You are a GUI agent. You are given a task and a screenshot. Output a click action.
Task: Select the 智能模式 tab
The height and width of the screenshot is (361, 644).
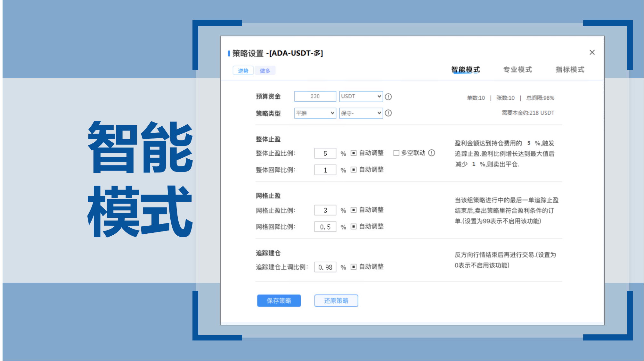pos(465,70)
